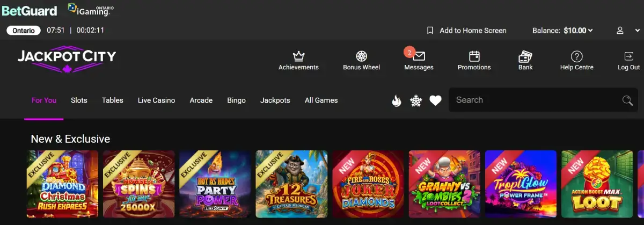
Task: Select the For You tab
Action: coord(44,100)
